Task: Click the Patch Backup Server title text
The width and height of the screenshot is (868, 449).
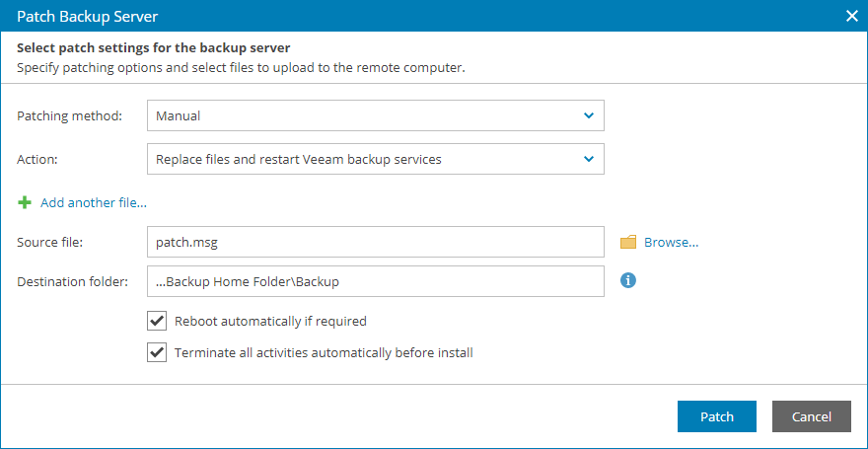Action: [x=88, y=17]
